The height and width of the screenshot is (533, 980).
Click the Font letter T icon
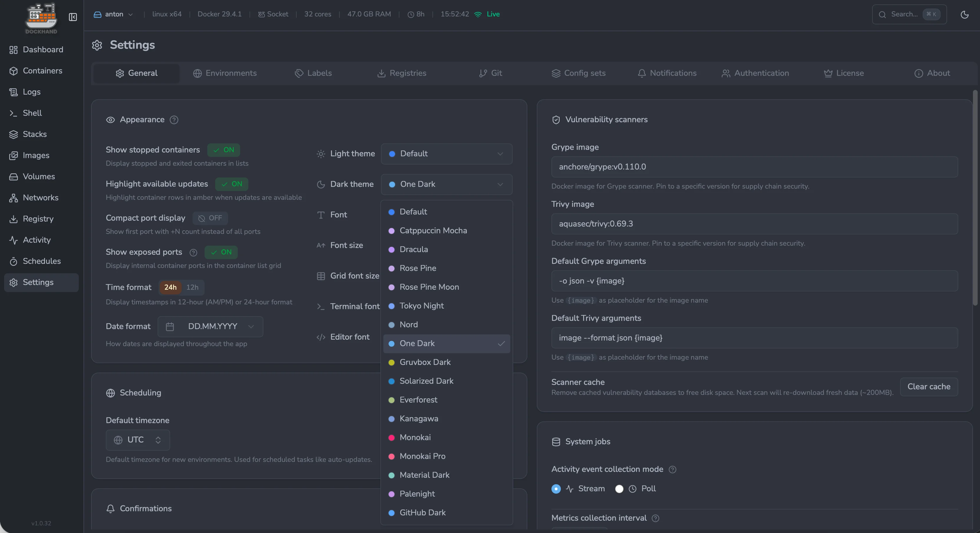[x=321, y=215]
